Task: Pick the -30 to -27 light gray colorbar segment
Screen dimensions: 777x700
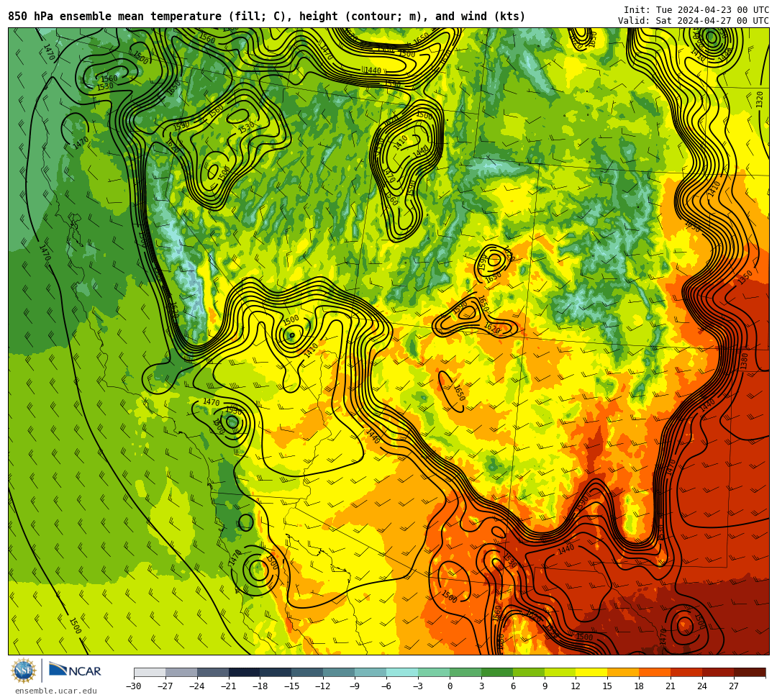Action: [x=150, y=672]
